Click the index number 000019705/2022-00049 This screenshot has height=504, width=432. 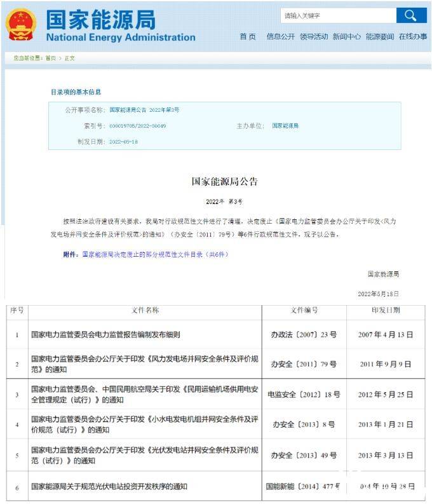[137, 126]
